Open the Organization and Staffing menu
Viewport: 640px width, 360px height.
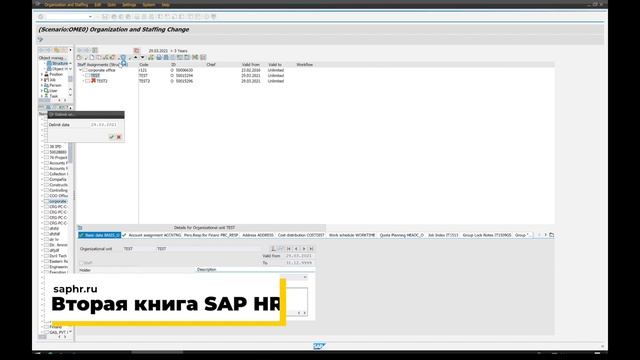point(66,4)
